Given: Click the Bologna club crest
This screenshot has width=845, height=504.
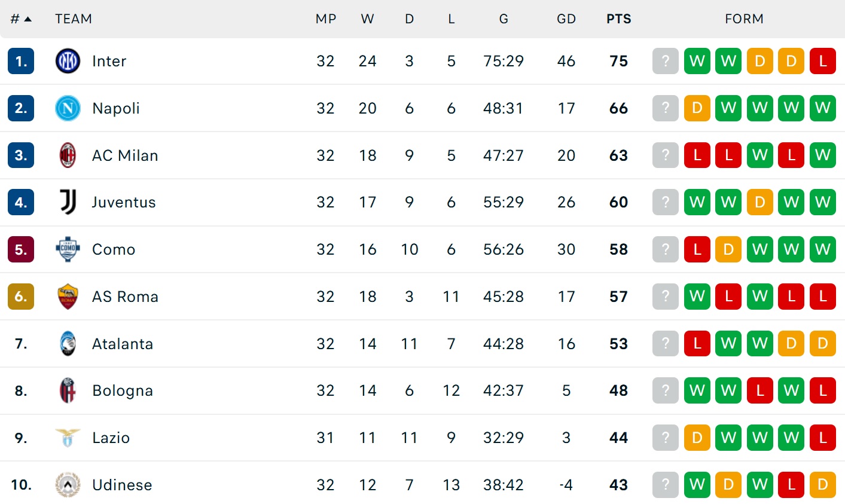Looking at the screenshot, I should pos(68,390).
